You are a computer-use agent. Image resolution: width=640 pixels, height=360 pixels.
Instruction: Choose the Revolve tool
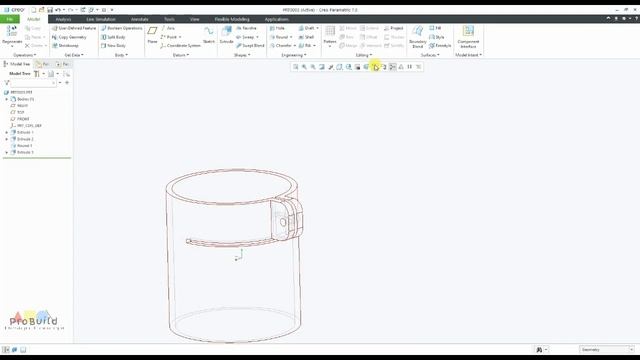click(x=246, y=28)
